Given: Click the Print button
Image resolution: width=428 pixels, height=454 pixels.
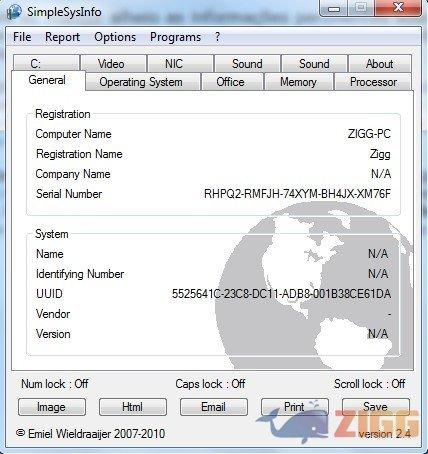Looking at the screenshot, I should pos(295,407).
